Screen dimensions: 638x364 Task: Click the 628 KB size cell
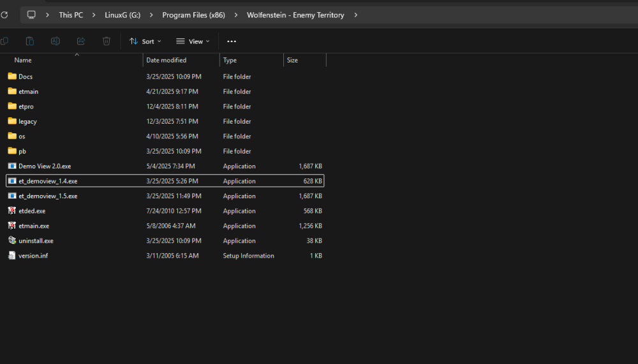tap(313, 181)
